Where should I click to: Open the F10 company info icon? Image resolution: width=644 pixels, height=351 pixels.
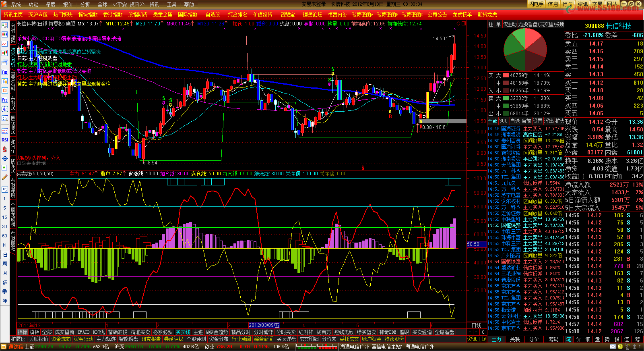coord(5,72)
